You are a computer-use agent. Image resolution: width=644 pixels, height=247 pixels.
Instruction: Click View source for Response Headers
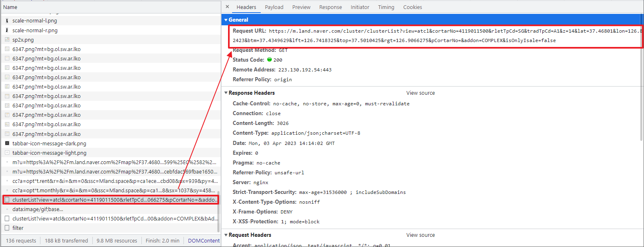coord(420,93)
